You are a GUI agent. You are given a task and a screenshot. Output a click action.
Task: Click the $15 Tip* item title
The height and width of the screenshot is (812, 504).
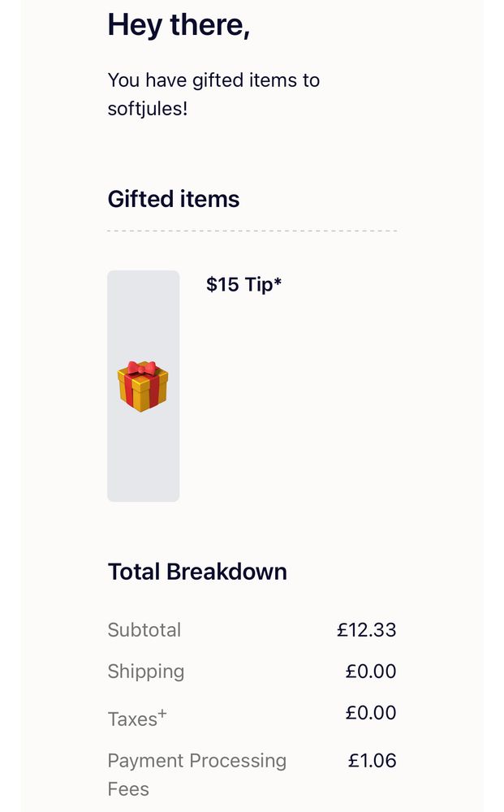click(243, 284)
